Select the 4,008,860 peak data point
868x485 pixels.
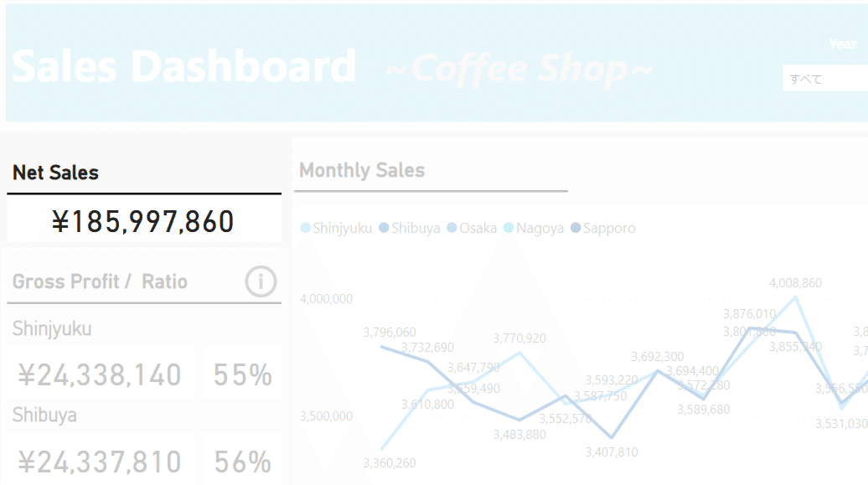pos(796,297)
